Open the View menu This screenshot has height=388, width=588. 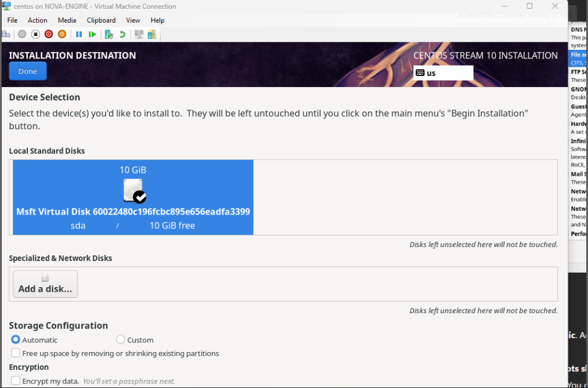point(133,20)
